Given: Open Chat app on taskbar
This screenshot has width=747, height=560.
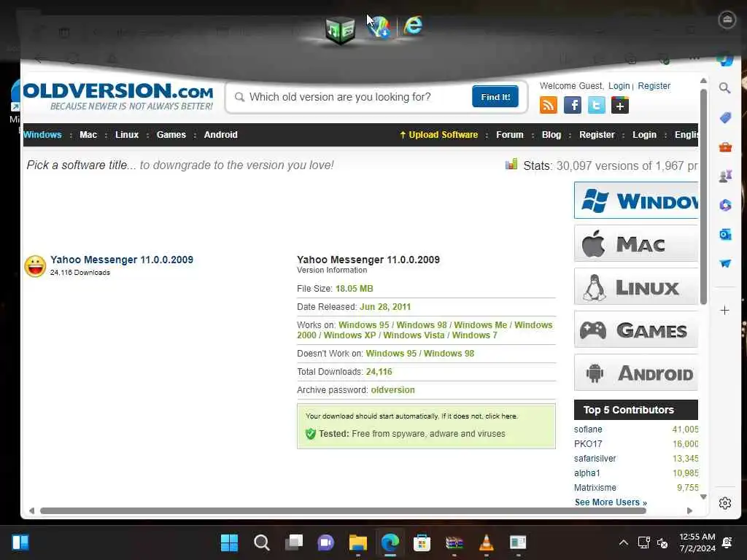Looking at the screenshot, I should (x=326, y=542).
